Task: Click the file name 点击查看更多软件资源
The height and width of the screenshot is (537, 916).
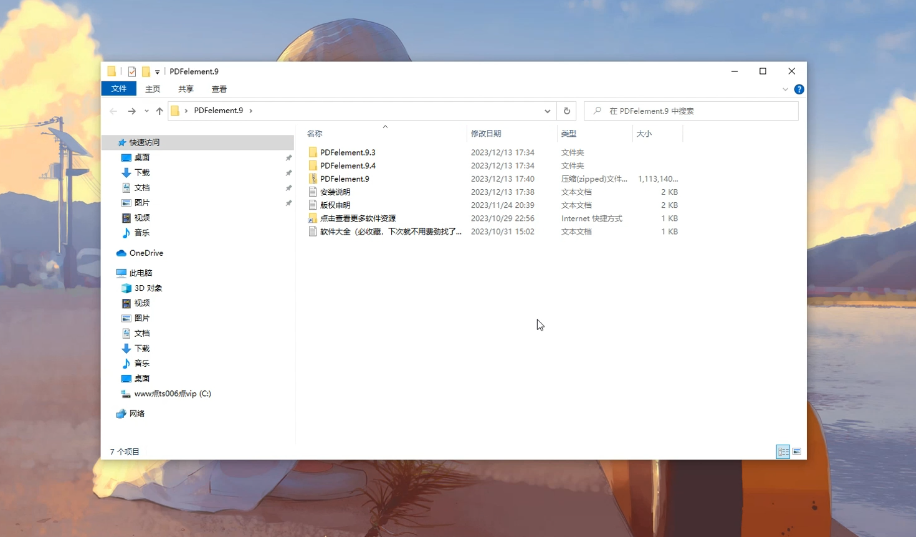Action: [358, 219]
